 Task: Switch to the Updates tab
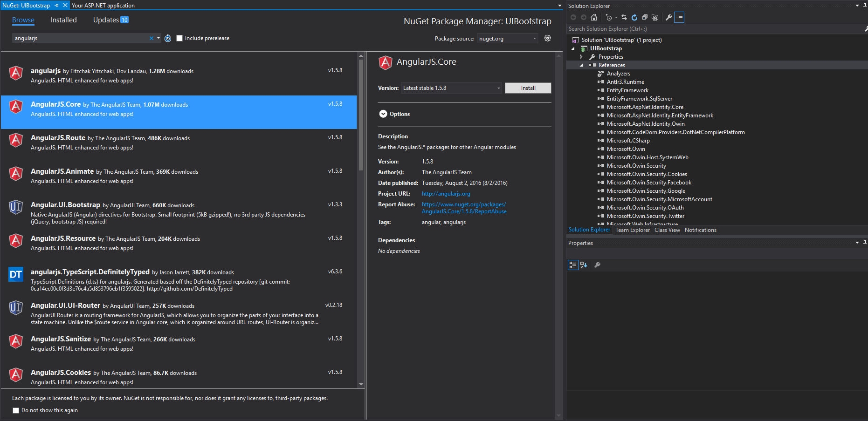click(x=110, y=20)
